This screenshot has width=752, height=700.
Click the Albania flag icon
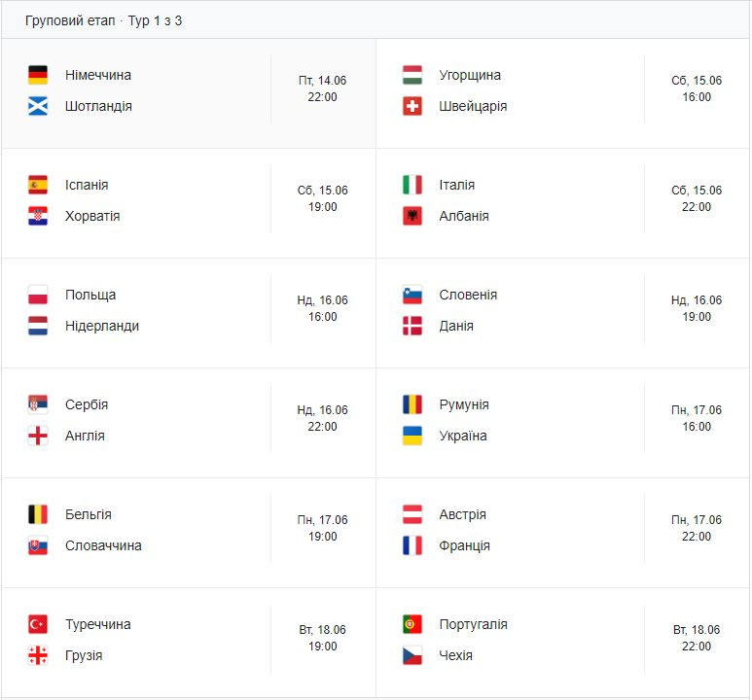[x=412, y=216]
